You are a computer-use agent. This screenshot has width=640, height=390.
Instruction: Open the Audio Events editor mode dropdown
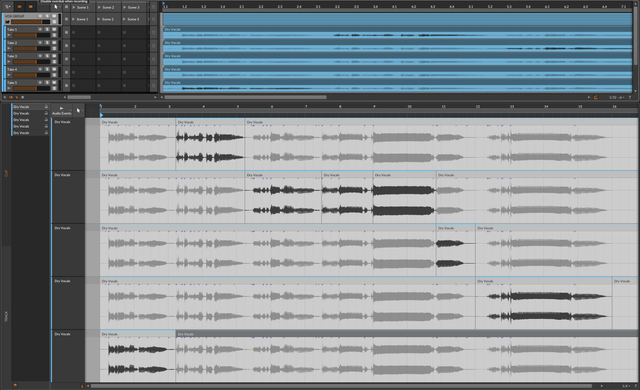pyautogui.click(x=62, y=111)
